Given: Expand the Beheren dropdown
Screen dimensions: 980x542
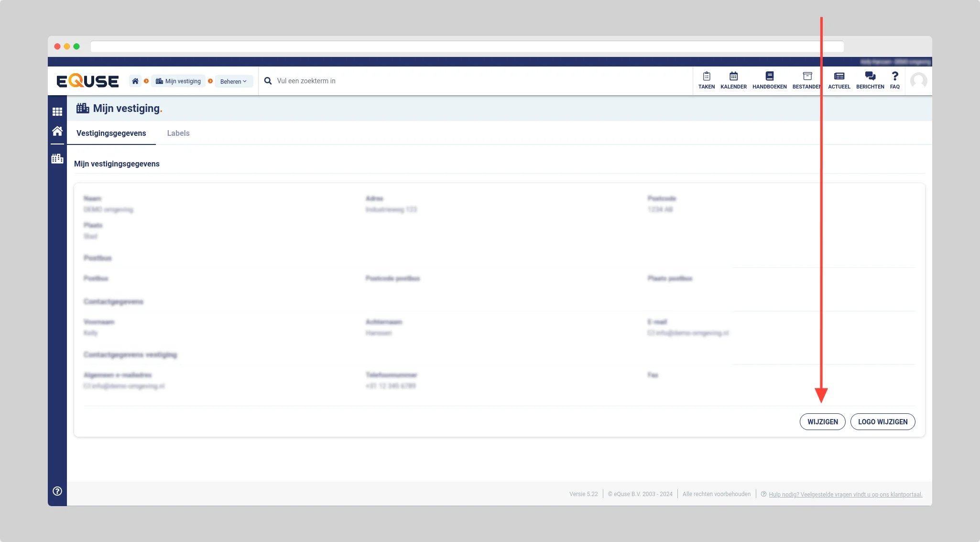Looking at the screenshot, I should (x=233, y=81).
